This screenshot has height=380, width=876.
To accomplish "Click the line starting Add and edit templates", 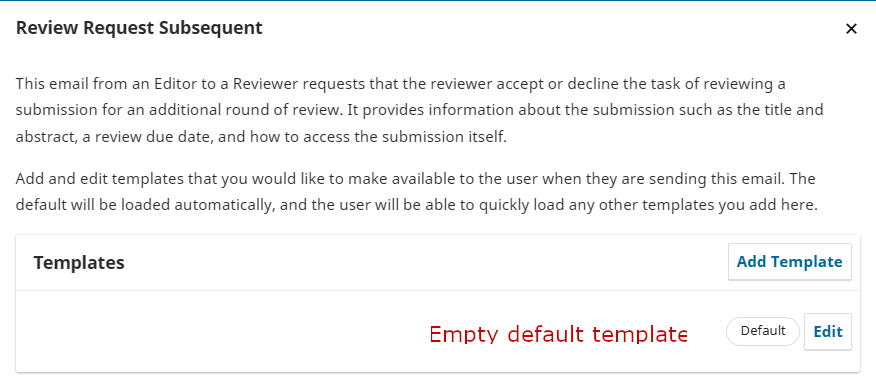I will tap(416, 179).
